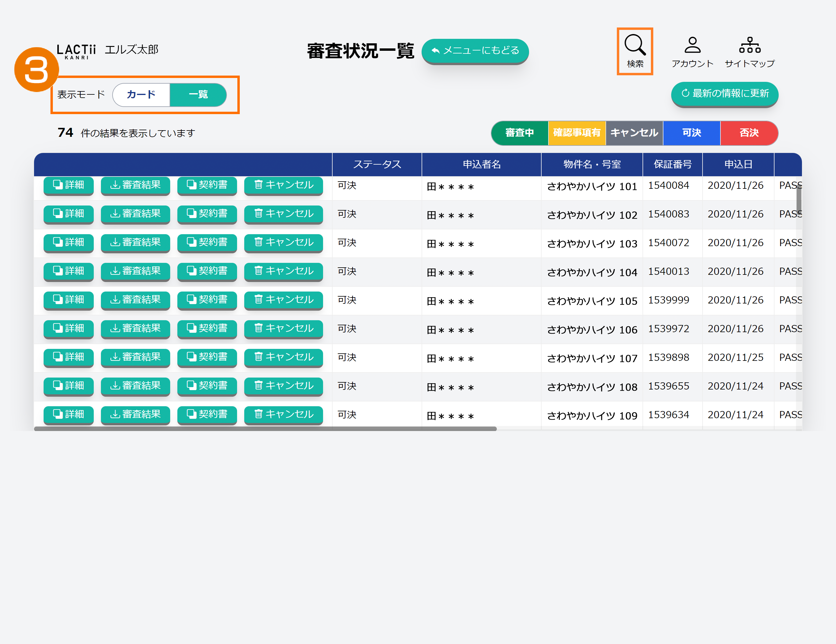Image resolution: width=836 pixels, height=644 pixels.
Task: Select the blue 可決 filter
Action: click(x=691, y=133)
